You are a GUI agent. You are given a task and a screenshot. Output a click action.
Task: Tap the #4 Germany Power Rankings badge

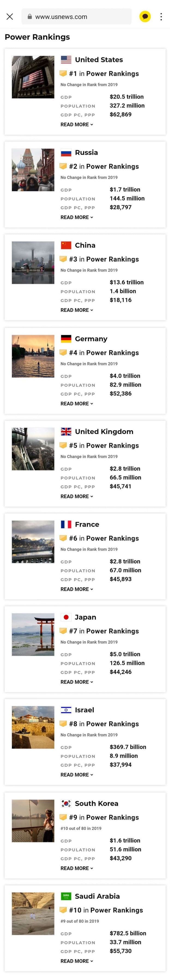pos(99,353)
